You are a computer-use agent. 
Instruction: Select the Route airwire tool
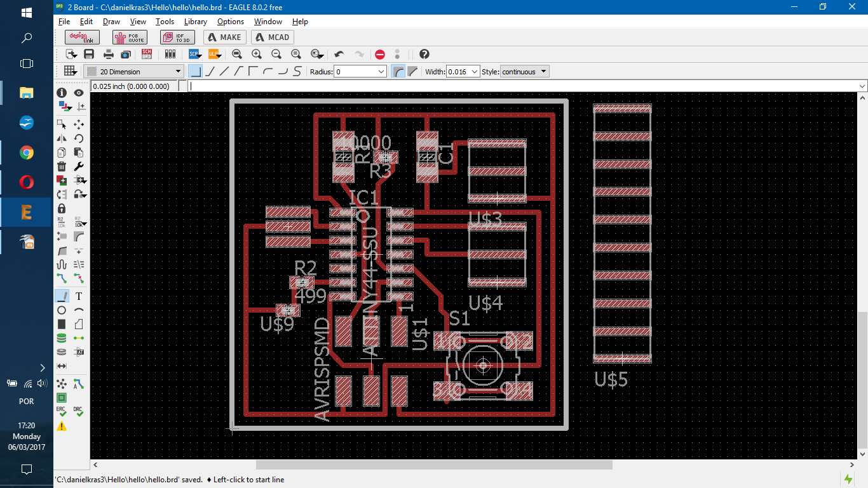tap(62, 278)
